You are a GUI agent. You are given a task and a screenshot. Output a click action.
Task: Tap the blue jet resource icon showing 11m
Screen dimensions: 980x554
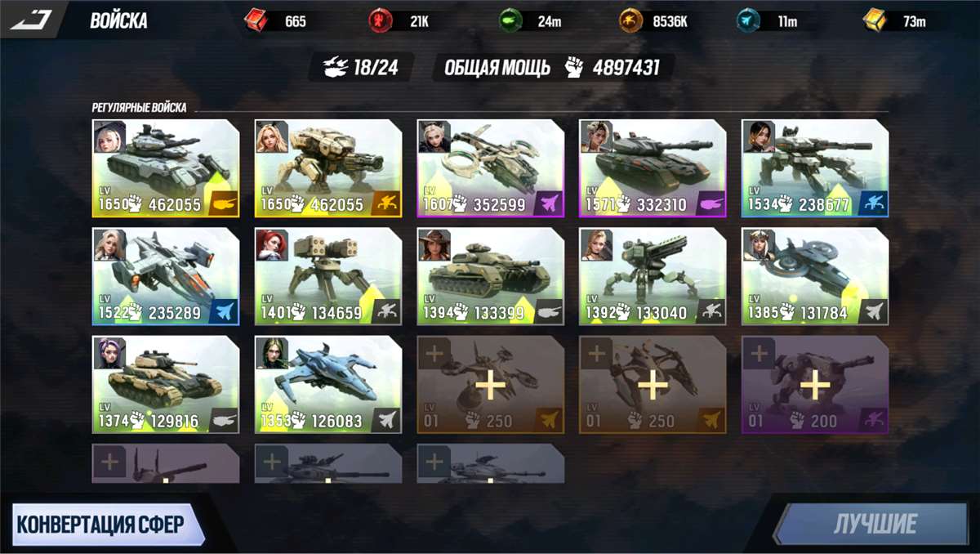pos(747,20)
